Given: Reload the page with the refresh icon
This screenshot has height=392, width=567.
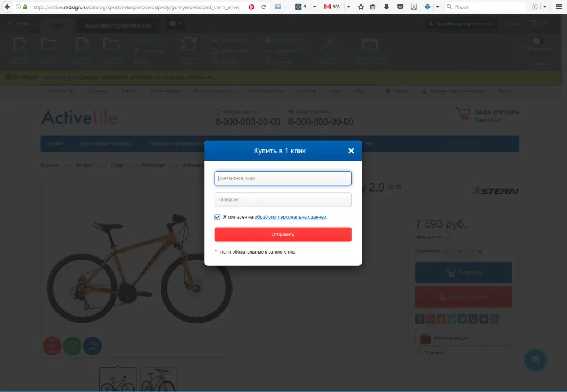Looking at the screenshot, I should click(x=264, y=7).
